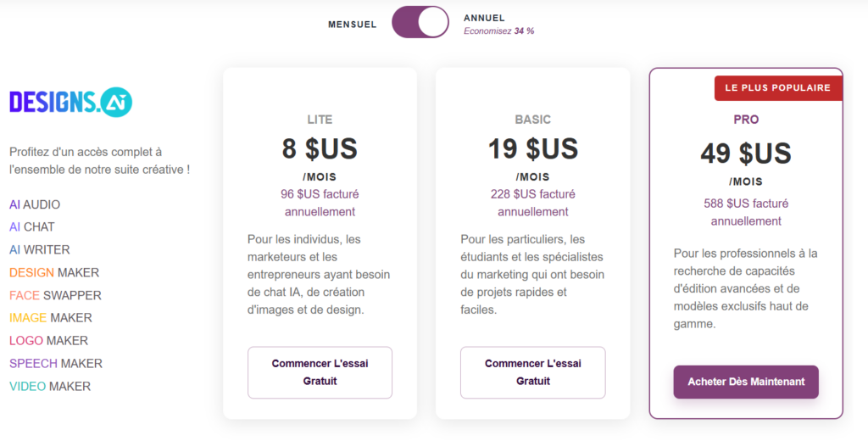Open the AI CHAT tool link
The image size is (868, 441).
pyautogui.click(x=32, y=227)
